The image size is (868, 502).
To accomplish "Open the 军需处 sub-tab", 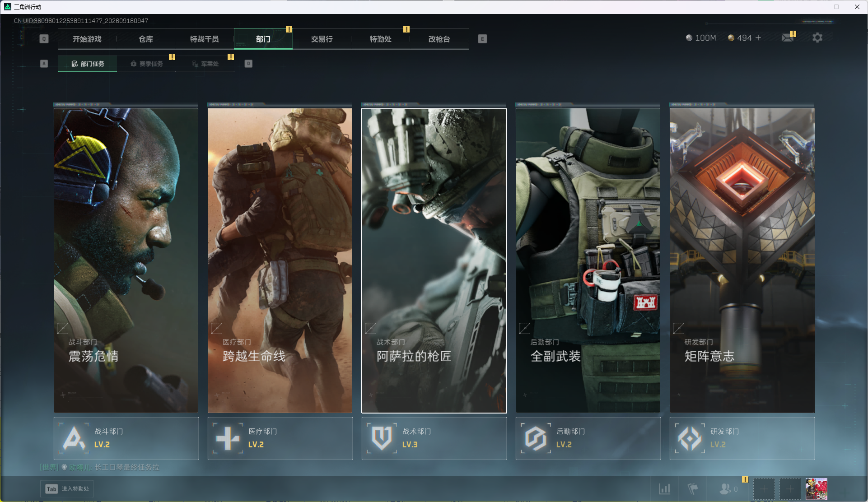I will click(205, 64).
